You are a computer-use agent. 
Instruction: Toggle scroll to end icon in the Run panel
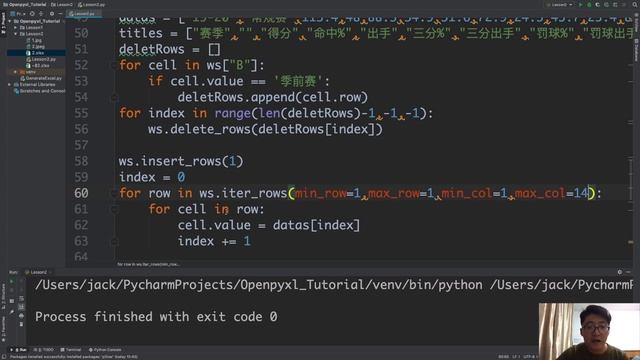[21, 307]
